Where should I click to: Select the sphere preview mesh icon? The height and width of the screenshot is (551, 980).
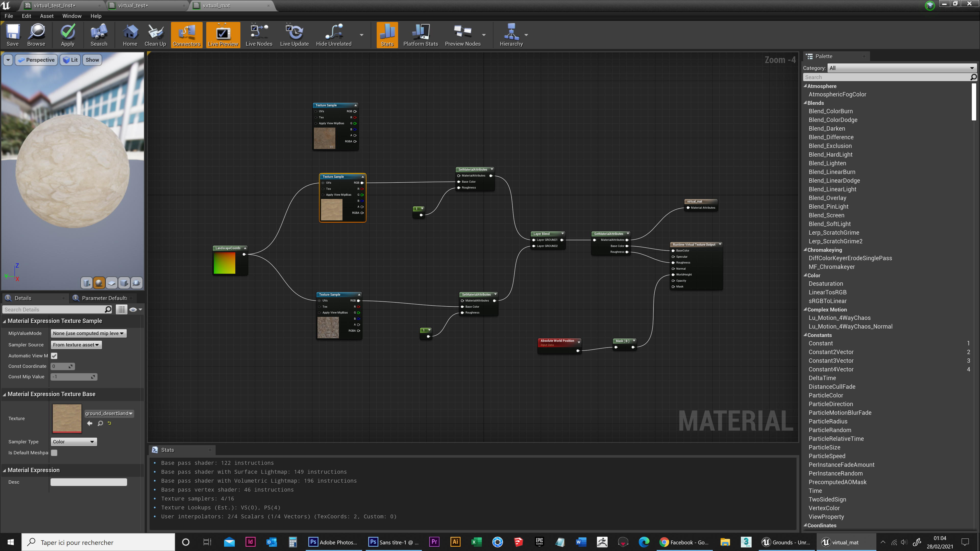pos(99,283)
